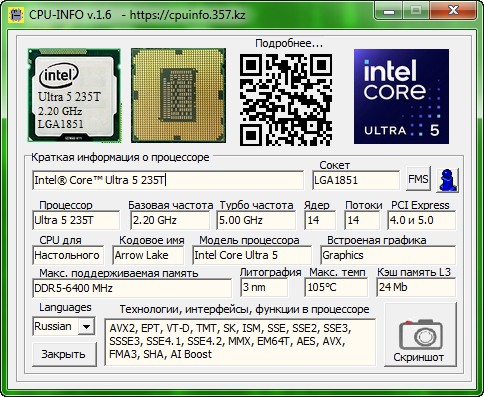Click the Процессор field Ultra 5 235T

click(x=76, y=220)
